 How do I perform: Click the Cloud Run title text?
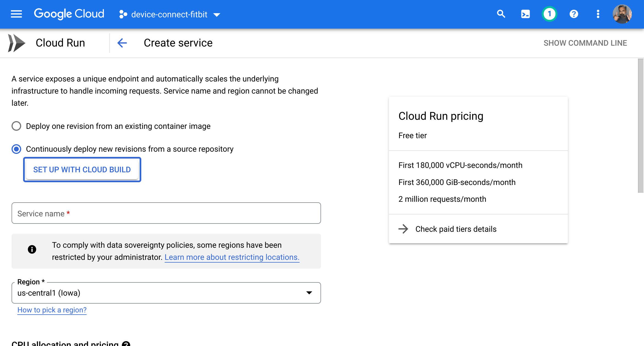[60, 43]
